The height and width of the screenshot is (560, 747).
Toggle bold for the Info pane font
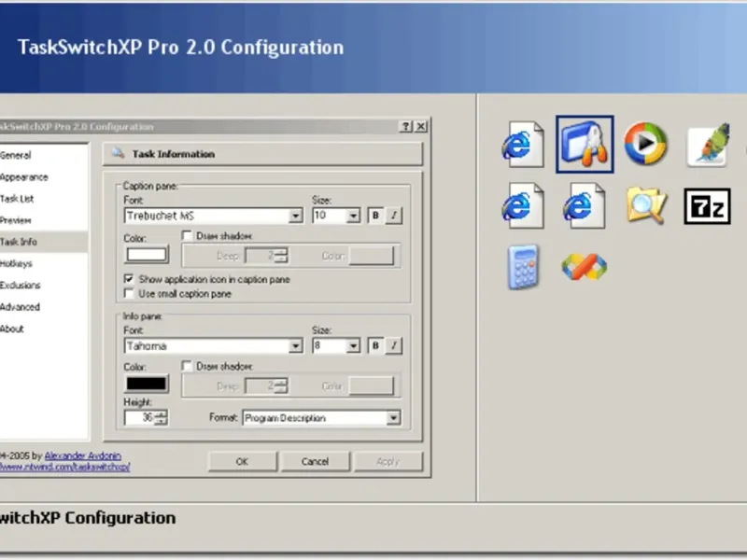click(375, 345)
